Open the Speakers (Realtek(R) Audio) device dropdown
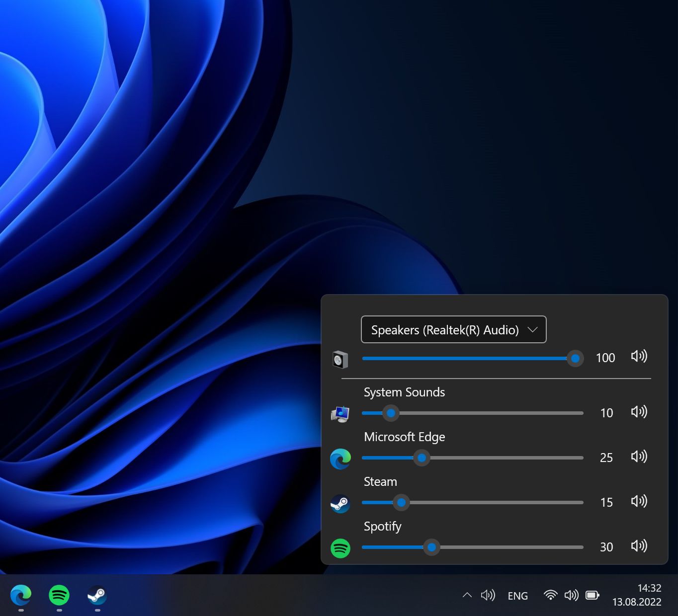The height and width of the screenshot is (616, 678). click(x=453, y=329)
